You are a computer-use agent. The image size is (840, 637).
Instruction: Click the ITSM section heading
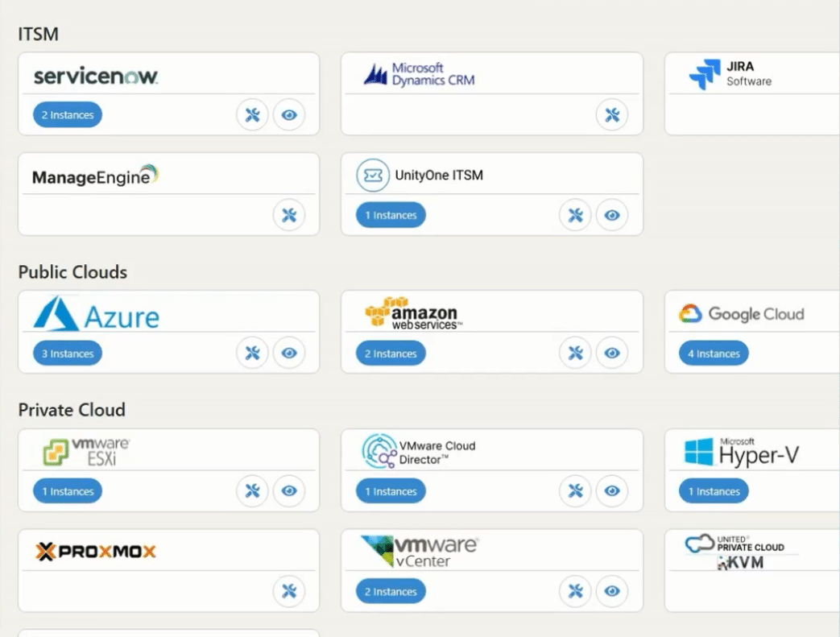[x=39, y=35]
